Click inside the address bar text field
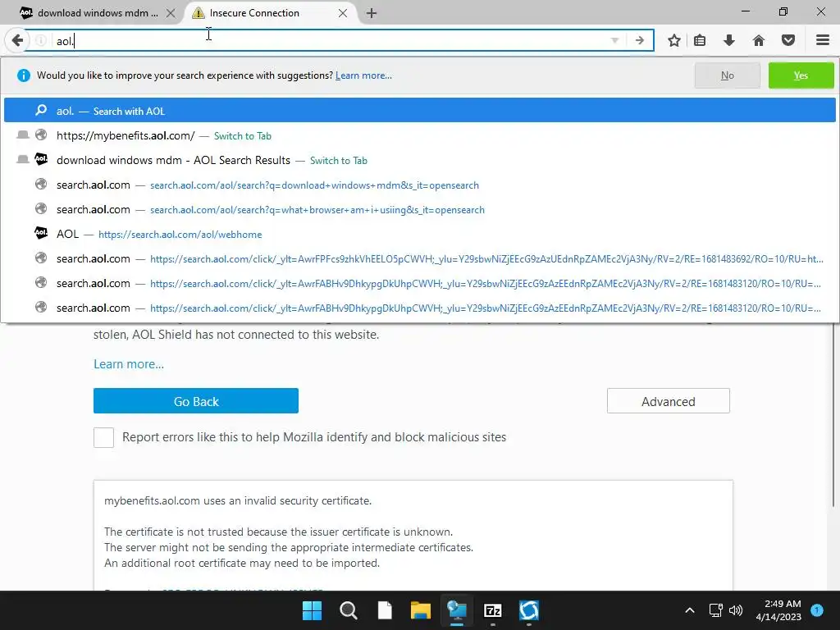The image size is (840, 630). pyautogui.click(x=332, y=41)
